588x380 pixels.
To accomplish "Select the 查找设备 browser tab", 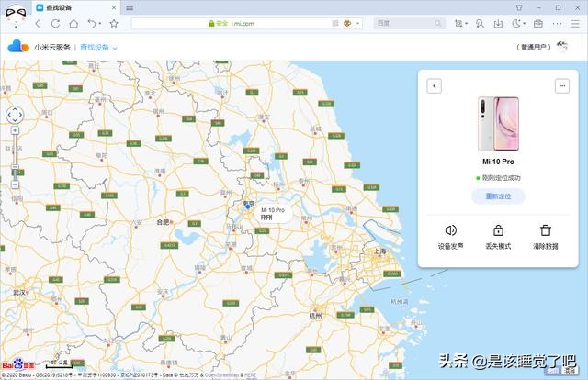I will [x=76, y=7].
